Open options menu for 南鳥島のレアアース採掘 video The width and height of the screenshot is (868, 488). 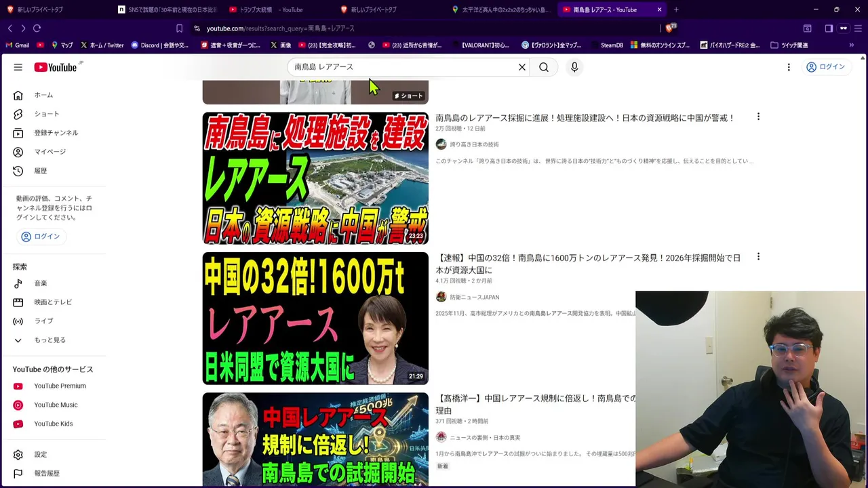[x=758, y=117]
